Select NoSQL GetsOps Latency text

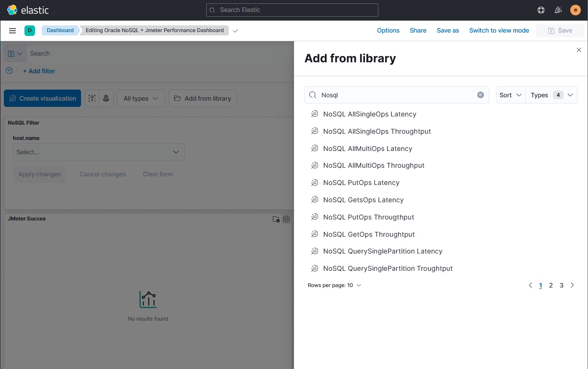click(x=364, y=200)
